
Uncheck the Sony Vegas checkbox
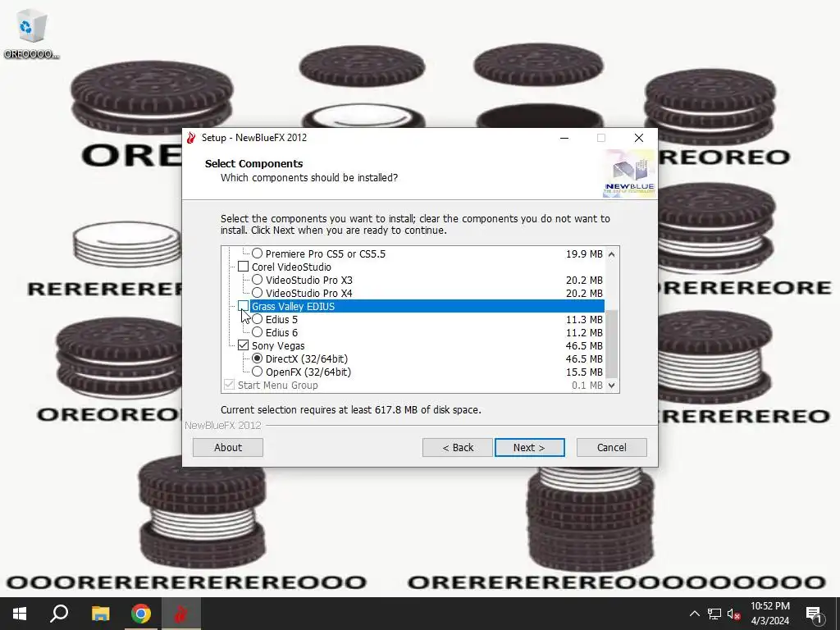(x=243, y=345)
